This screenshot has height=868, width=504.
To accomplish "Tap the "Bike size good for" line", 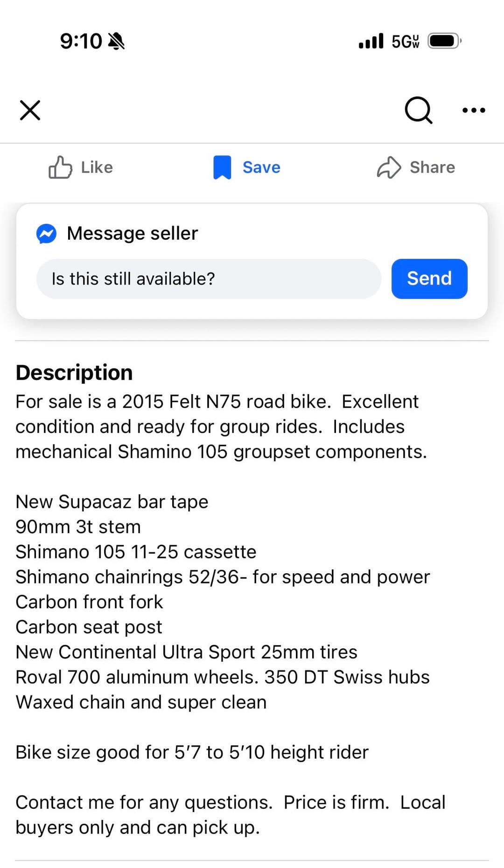I will click(x=192, y=752).
